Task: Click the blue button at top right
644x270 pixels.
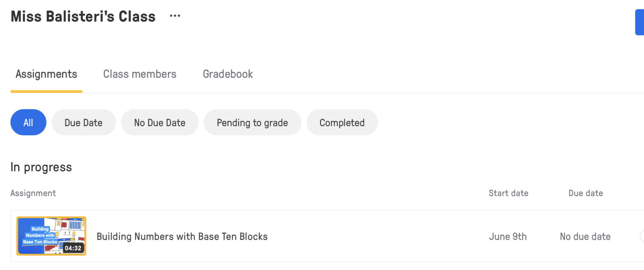Action: click(640, 22)
